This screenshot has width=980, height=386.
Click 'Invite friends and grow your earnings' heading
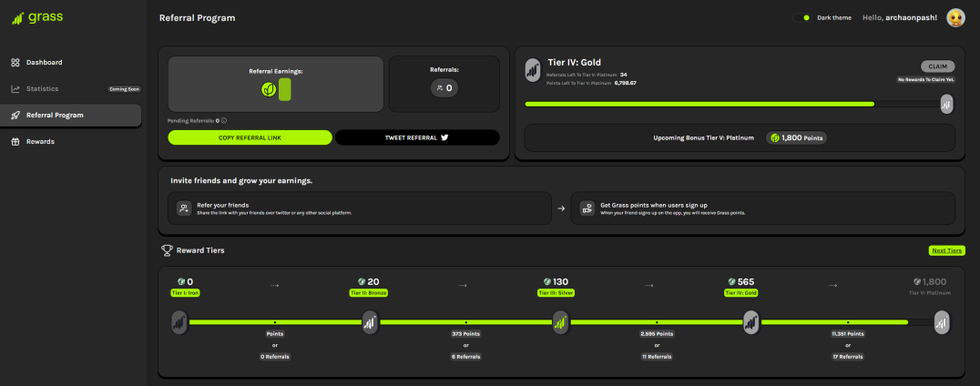coord(241,180)
